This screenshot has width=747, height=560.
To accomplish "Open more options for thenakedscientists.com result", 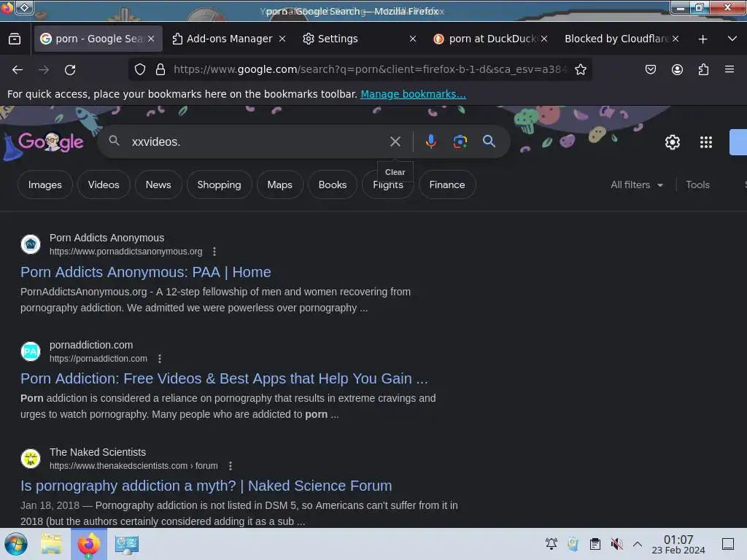I will click(x=231, y=466).
